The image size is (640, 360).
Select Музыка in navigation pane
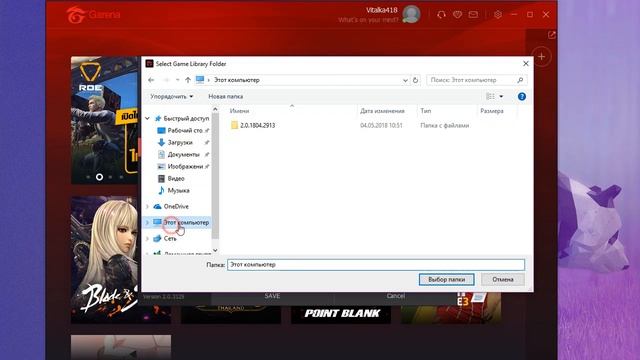[x=178, y=191]
